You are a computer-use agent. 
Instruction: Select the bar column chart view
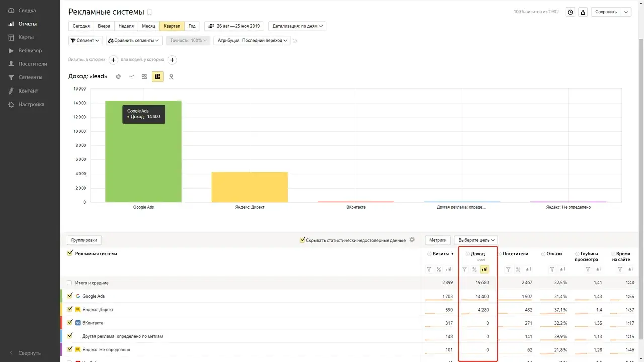[x=157, y=76]
